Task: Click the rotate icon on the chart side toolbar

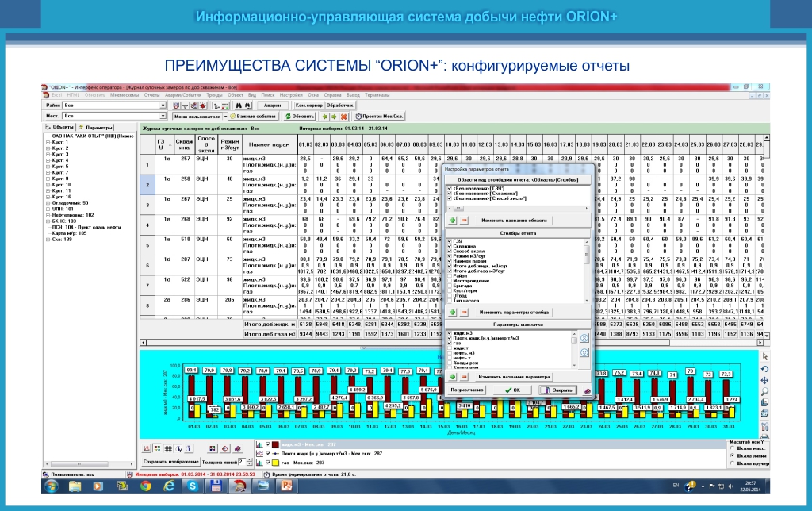Action: (x=765, y=369)
